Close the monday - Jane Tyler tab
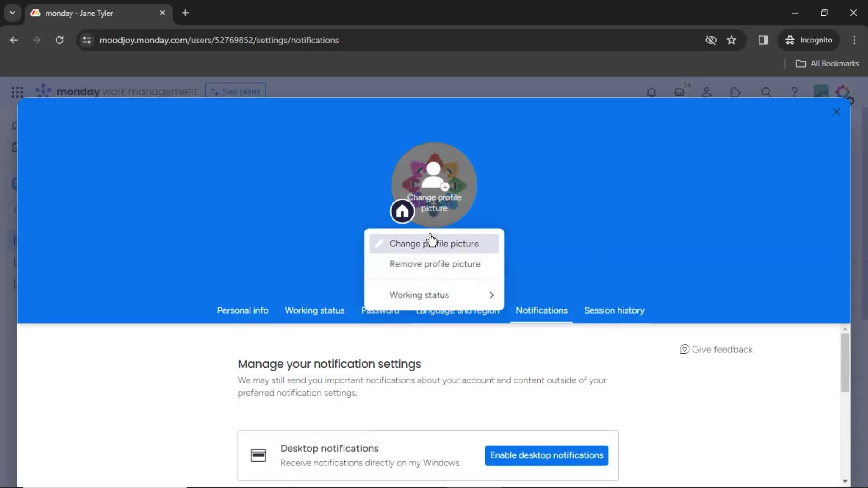The height and width of the screenshot is (488, 868). (x=162, y=13)
